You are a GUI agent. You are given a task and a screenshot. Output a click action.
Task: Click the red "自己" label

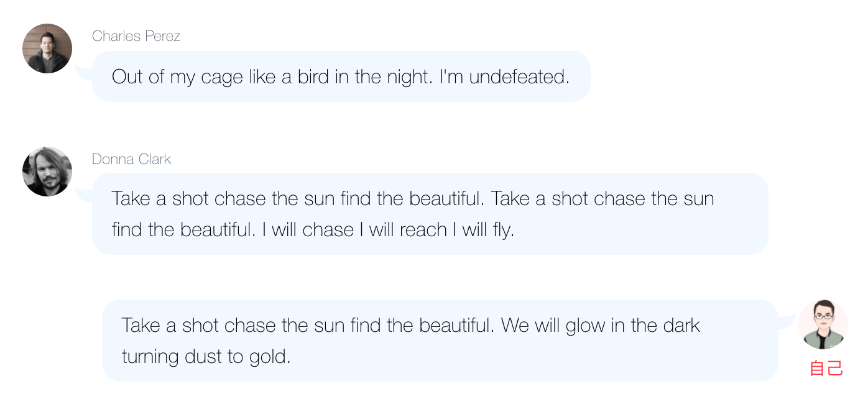(x=826, y=368)
